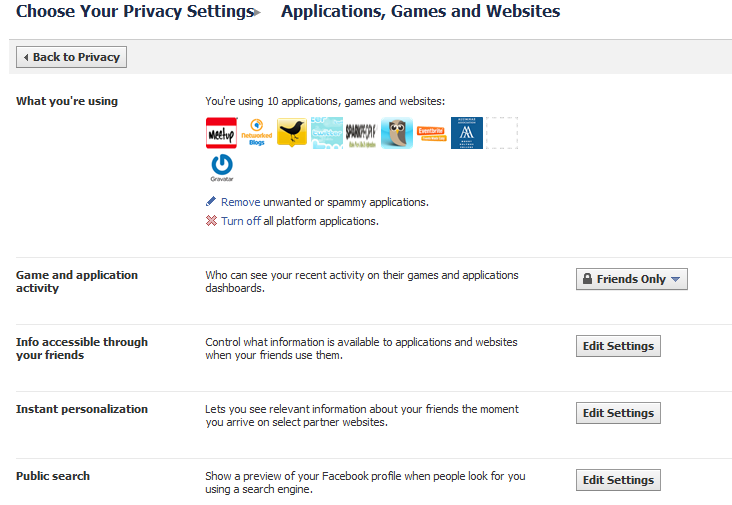Expand the Friends Only privacy dropdown

click(x=632, y=280)
